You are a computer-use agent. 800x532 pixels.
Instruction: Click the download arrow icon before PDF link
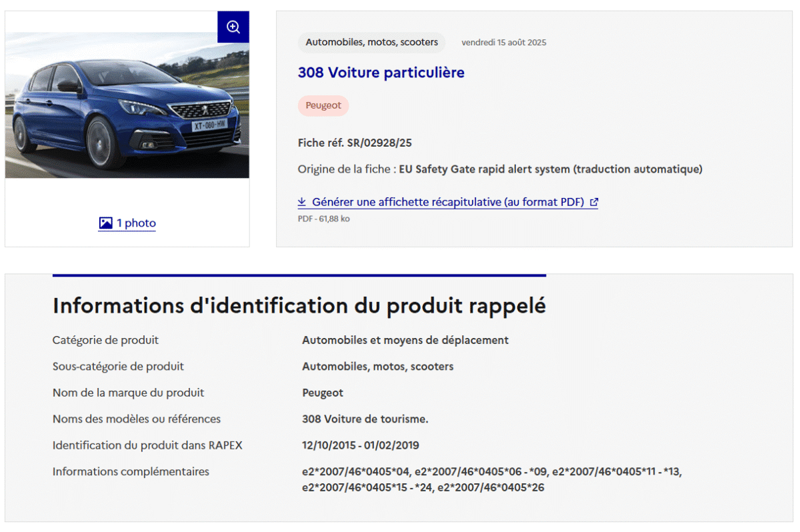tap(302, 202)
